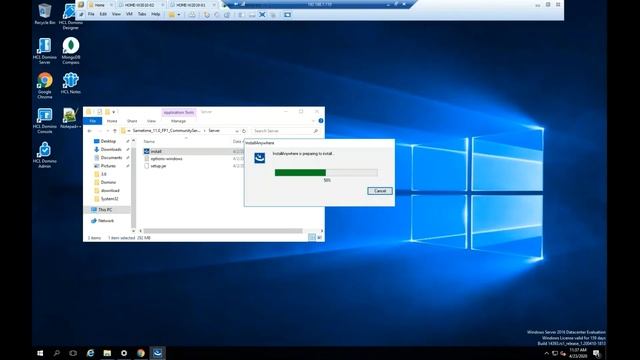Open the notification center icon
Image resolution: width=640 pixels, height=360 pixels.
click(x=597, y=353)
